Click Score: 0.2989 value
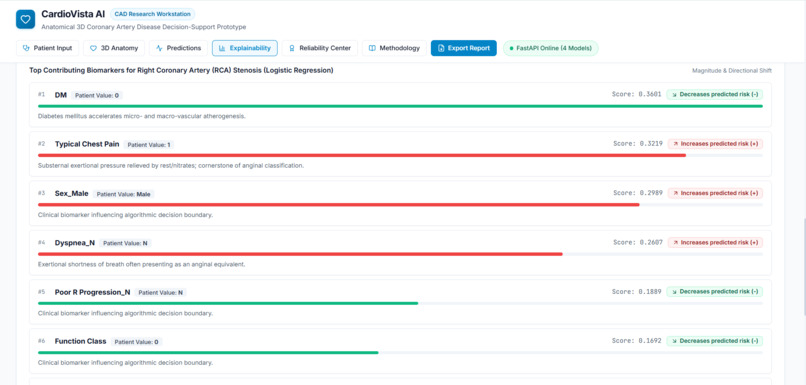 638,193
